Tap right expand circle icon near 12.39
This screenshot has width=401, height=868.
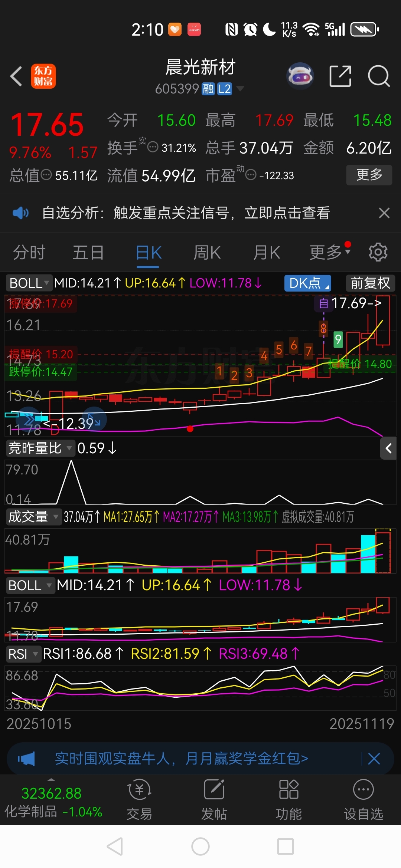click(94, 420)
